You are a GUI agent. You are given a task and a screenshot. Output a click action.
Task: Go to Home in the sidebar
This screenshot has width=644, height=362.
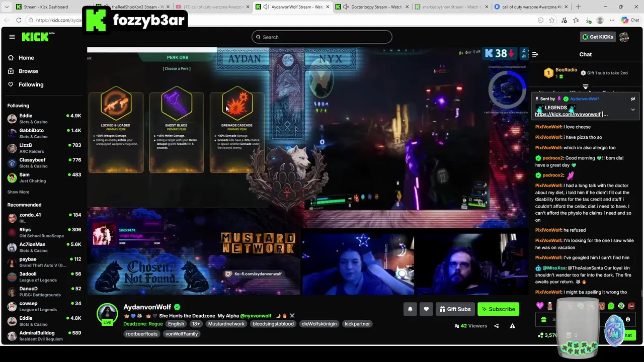26,58
